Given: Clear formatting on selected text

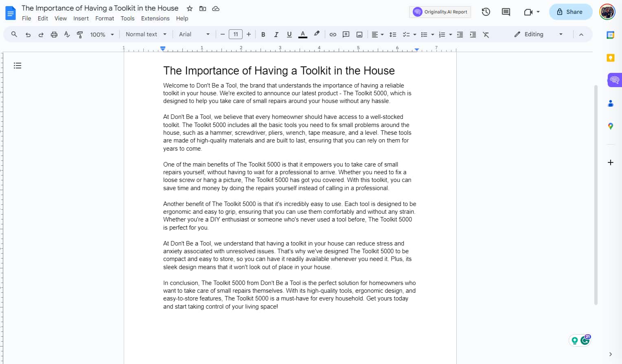Looking at the screenshot, I should 486,34.
